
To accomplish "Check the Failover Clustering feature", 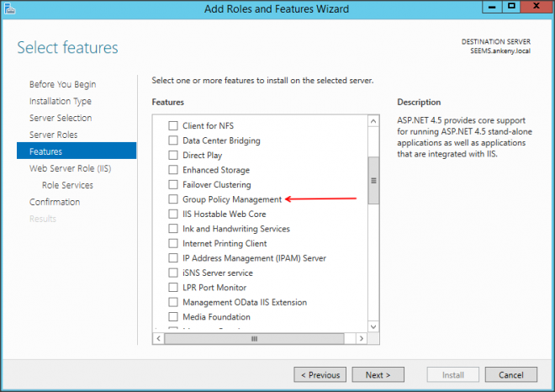I will click(173, 185).
